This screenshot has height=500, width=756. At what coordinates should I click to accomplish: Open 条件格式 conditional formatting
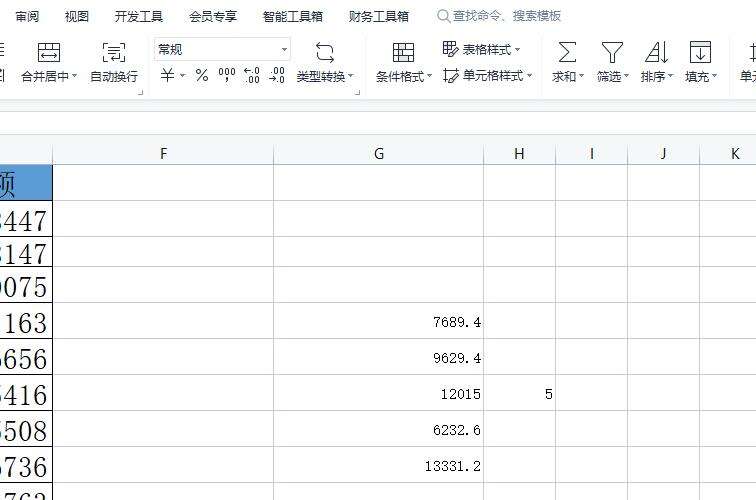click(404, 63)
